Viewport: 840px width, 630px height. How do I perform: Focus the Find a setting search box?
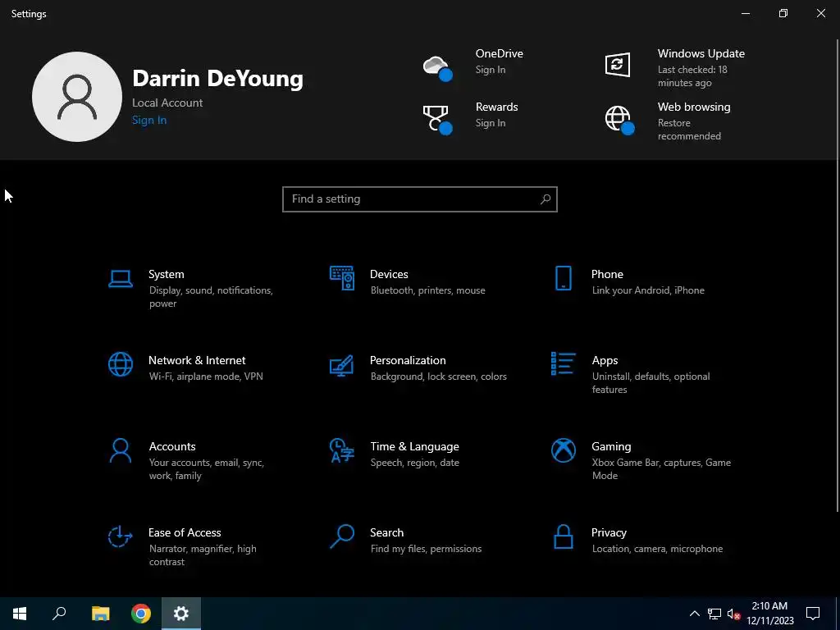(420, 199)
